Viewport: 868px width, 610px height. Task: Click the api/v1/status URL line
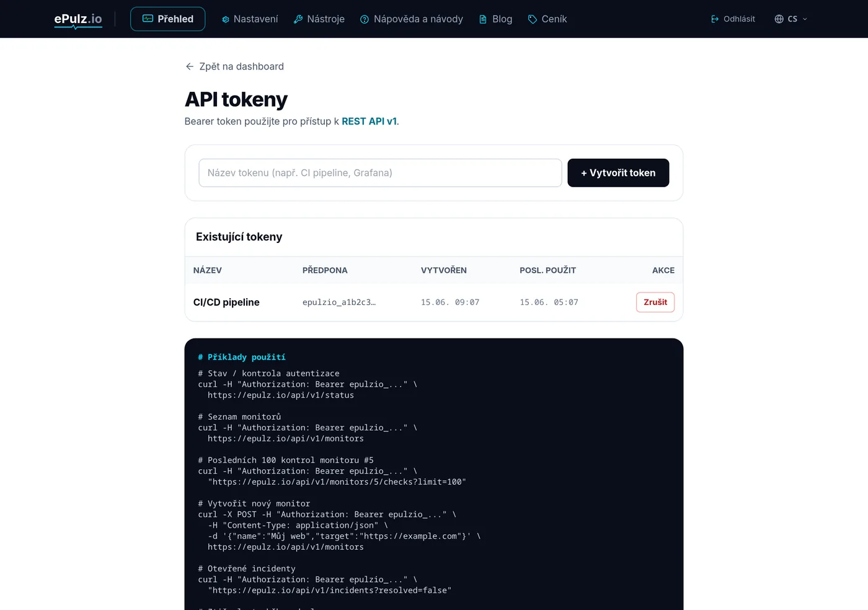pyautogui.click(x=281, y=395)
